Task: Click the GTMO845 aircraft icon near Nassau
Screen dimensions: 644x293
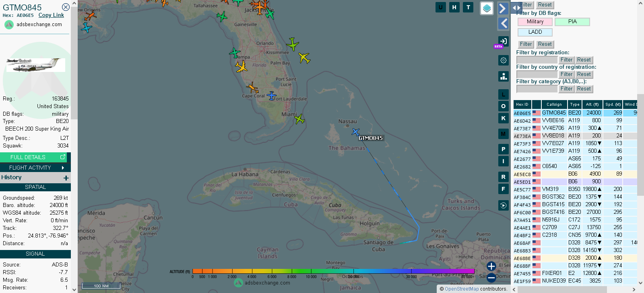Action: [355, 131]
